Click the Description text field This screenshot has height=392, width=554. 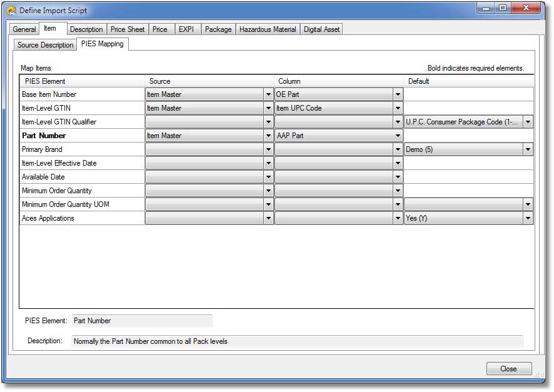(297, 341)
